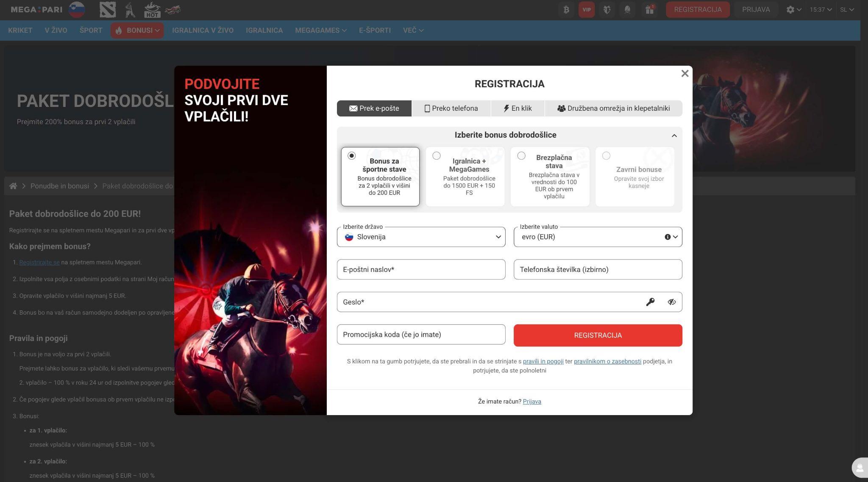Viewport: 868px width, 482px height.
Task: Focus the E-poštni naslov input field
Action: tap(421, 269)
